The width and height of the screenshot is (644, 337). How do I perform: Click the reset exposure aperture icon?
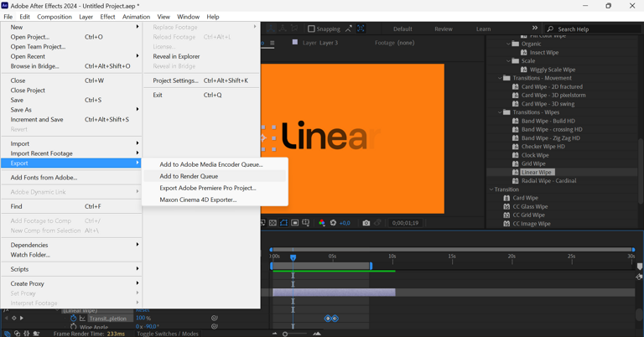[333, 223]
